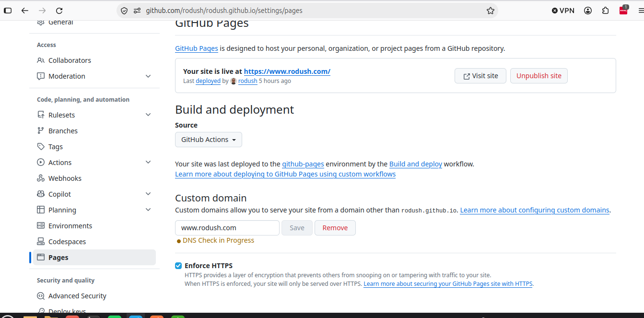Open the GitHub Actions source dropdown

coord(209,140)
